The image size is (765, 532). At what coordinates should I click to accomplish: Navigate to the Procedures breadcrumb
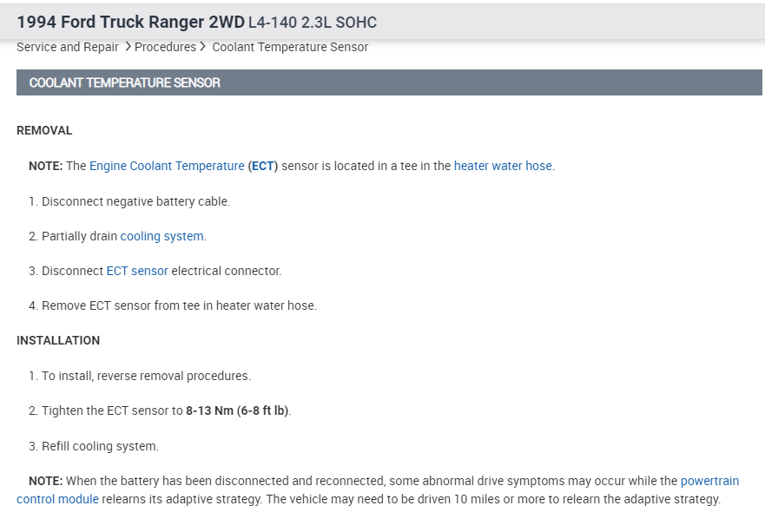[165, 47]
